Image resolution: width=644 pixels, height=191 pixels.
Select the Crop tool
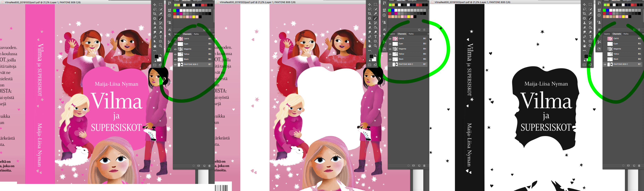(x=155, y=14)
